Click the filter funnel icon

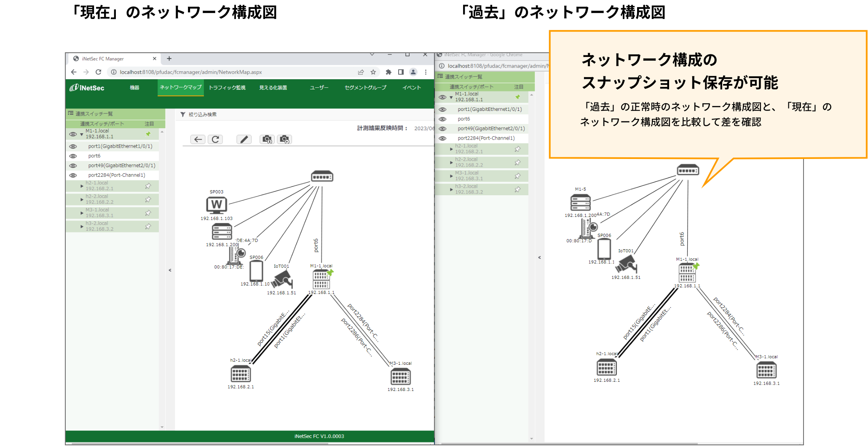click(183, 114)
